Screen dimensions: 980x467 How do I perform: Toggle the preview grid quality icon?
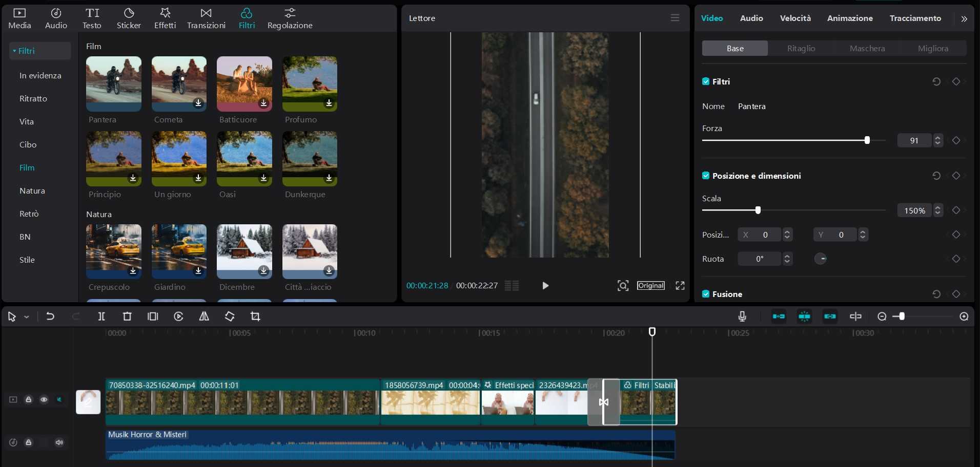tap(512, 286)
